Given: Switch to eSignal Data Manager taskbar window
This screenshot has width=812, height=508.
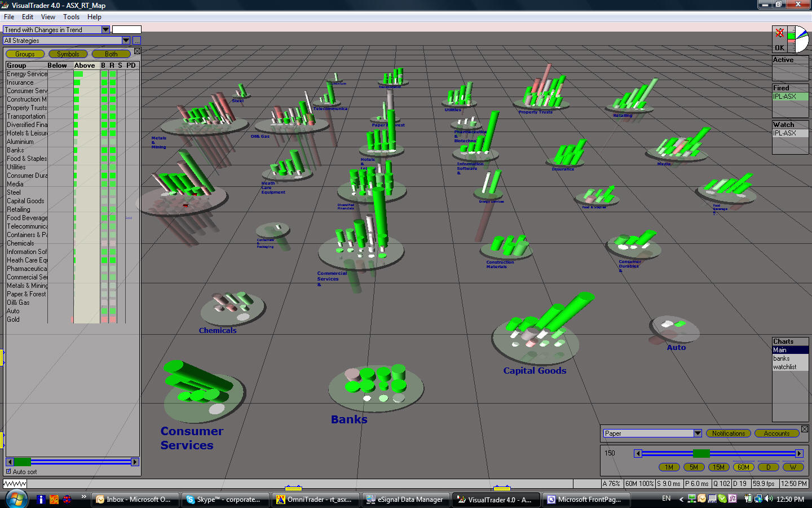Looking at the screenshot, I should pos(405,500).
